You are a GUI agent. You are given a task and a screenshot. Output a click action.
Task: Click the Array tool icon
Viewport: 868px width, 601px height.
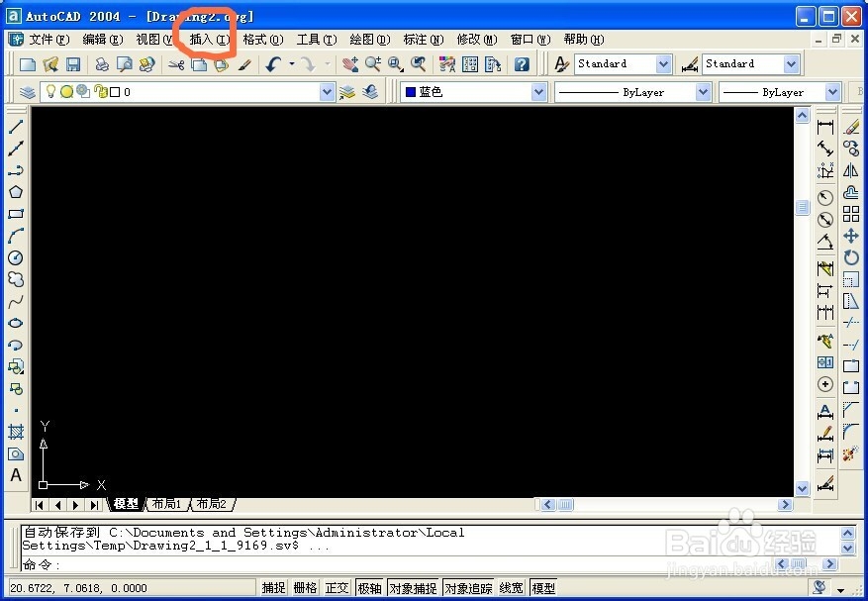click(851, 214)
